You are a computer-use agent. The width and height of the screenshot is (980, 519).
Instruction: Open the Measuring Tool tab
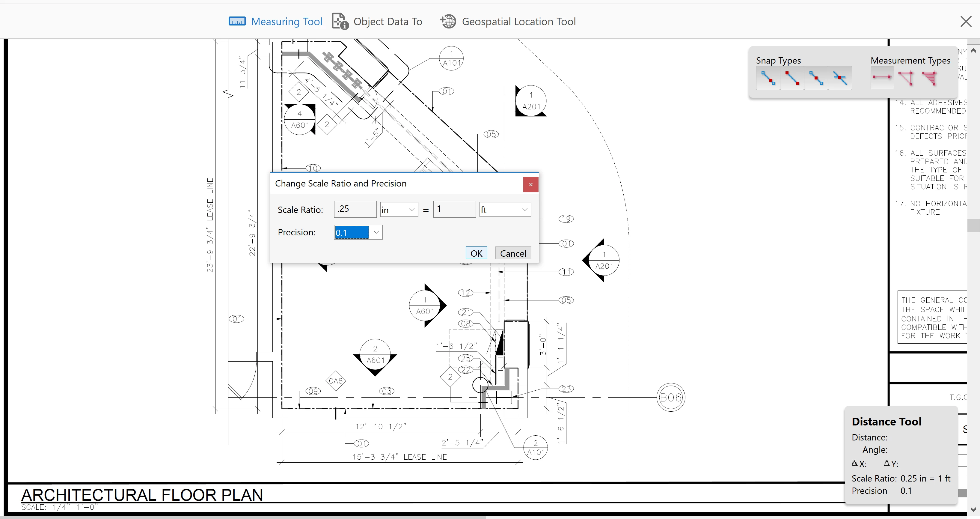click(286, 22)
